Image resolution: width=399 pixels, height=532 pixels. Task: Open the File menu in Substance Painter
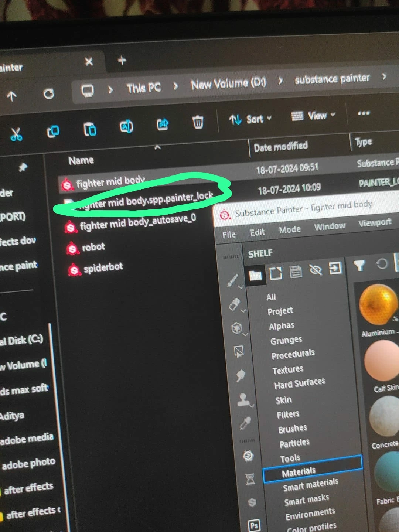click(x=229, y=235)
